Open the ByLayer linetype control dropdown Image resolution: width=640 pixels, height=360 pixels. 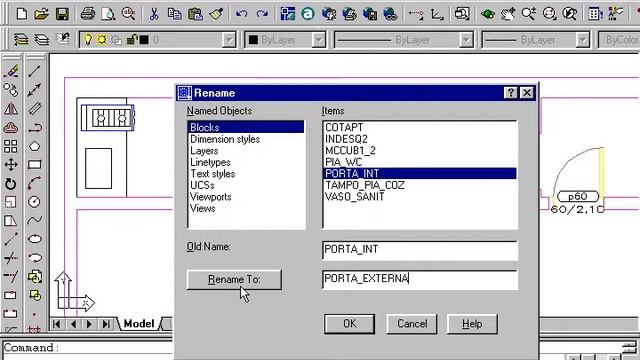[465, 40]
